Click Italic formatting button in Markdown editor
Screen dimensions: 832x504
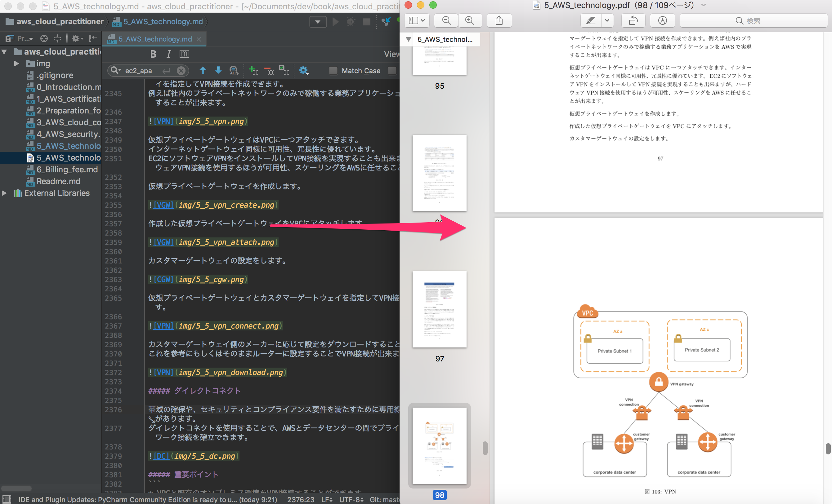[168, 54]
